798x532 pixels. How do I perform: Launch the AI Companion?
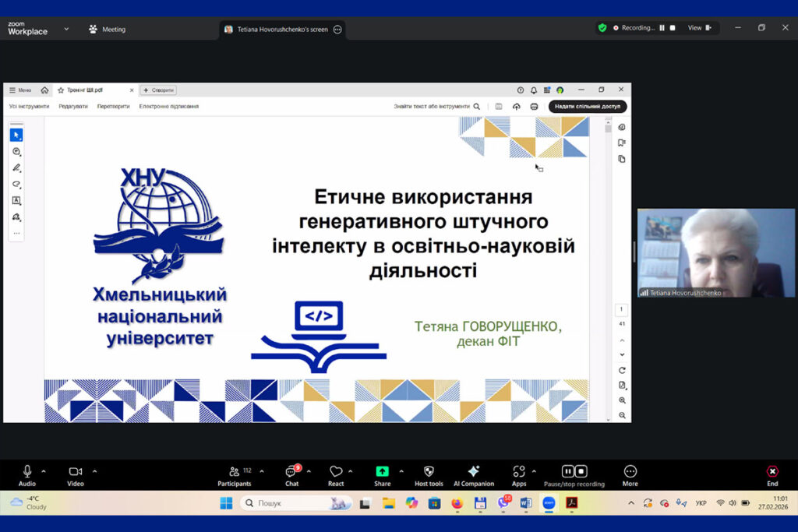click(x=473, y=472)
